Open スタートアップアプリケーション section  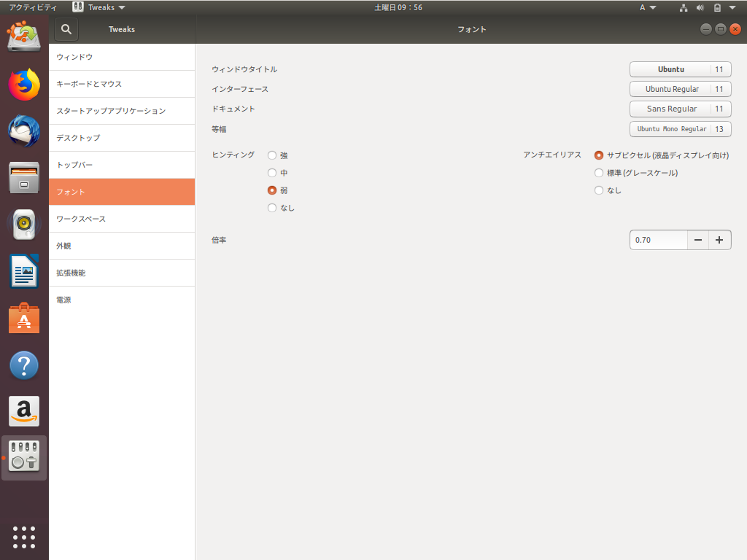122,111
